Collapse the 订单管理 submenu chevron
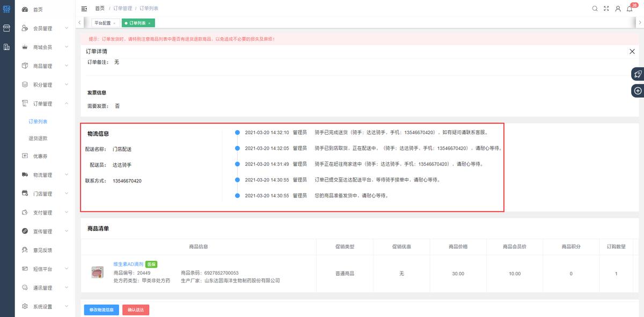The image size is (644, 317). tap(67, 103)
